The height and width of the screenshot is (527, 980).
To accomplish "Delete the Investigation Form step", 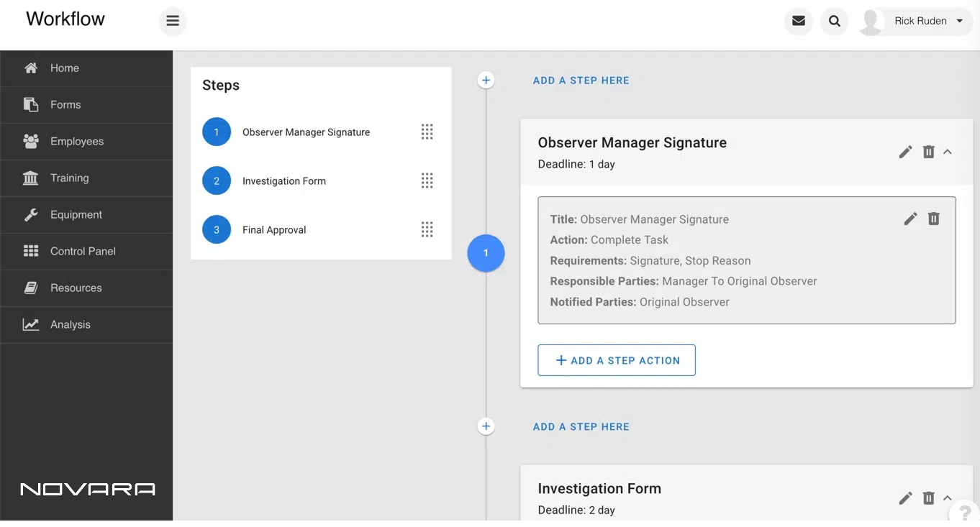I will point(929,498).
